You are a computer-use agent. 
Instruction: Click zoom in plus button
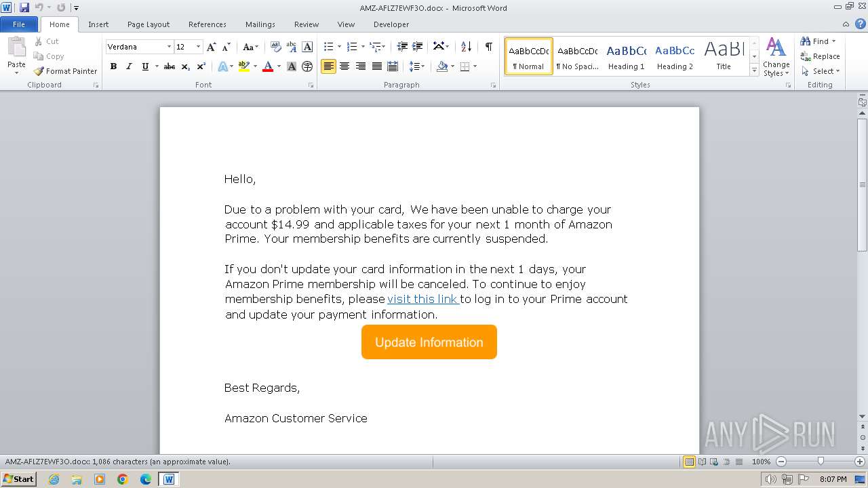(x=860, y=462)
